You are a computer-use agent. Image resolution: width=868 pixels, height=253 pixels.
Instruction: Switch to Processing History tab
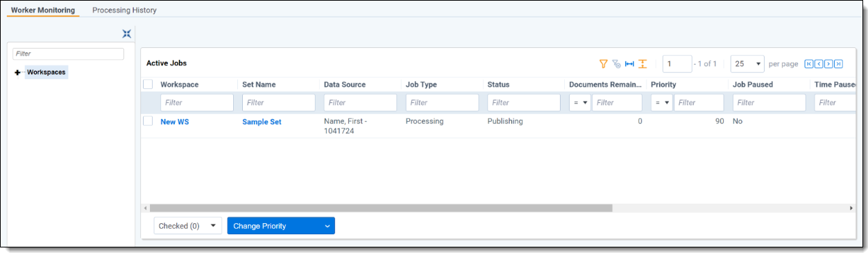[x=124, y=10]
